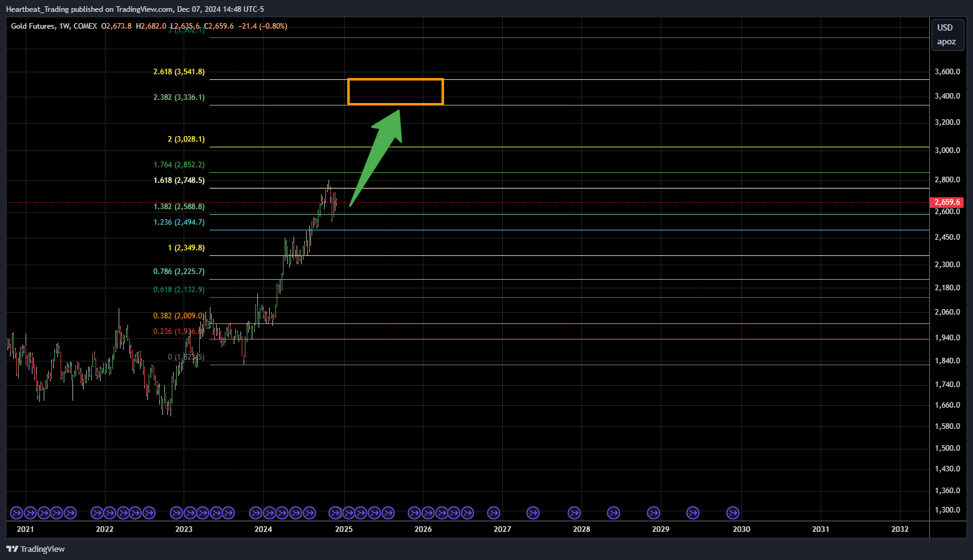Image resolution: width=973 pixels, height=560 pixels.
Task: Click the C2,659.6 close value
Action: coord(219,26)
